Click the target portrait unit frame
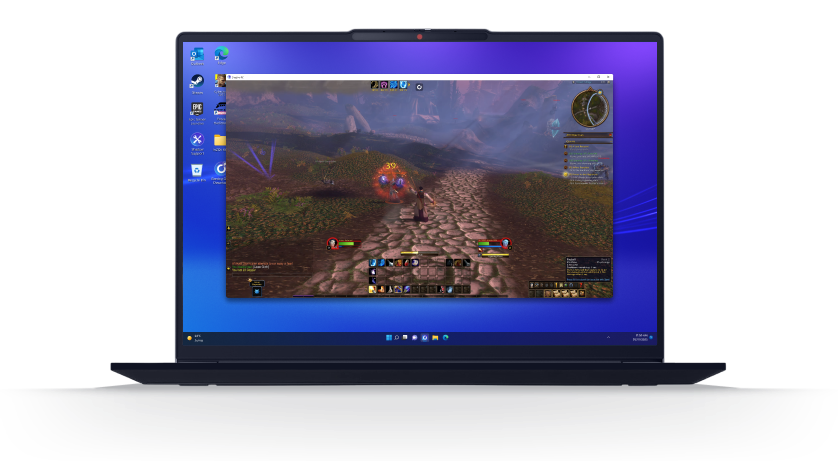This screenshot has width=838, height=461. [x=506, y=244]
